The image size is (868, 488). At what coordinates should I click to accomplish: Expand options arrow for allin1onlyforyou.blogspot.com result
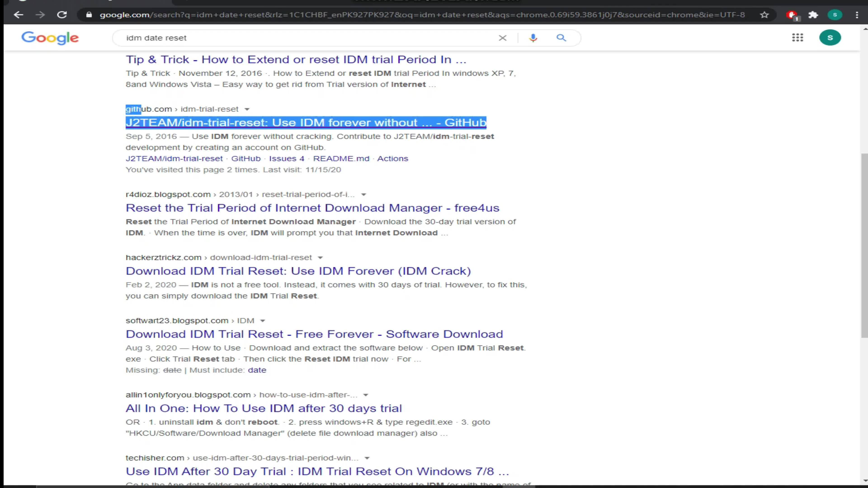[366, 395]
